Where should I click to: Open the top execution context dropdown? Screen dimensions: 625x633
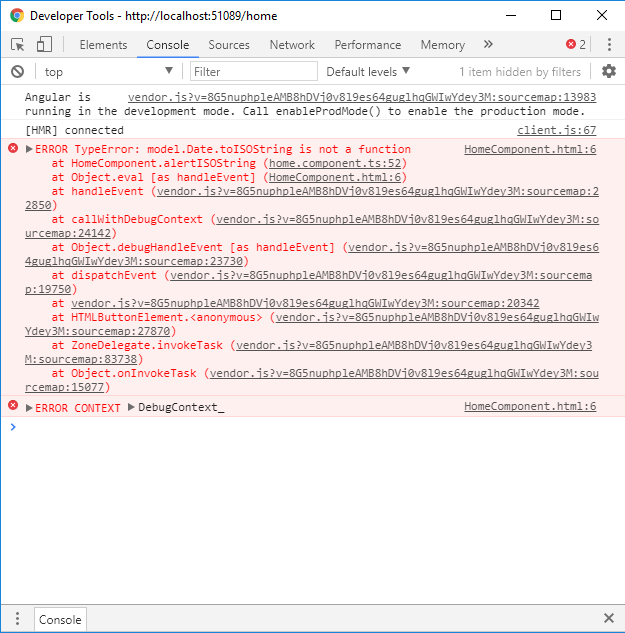(109, 72)
